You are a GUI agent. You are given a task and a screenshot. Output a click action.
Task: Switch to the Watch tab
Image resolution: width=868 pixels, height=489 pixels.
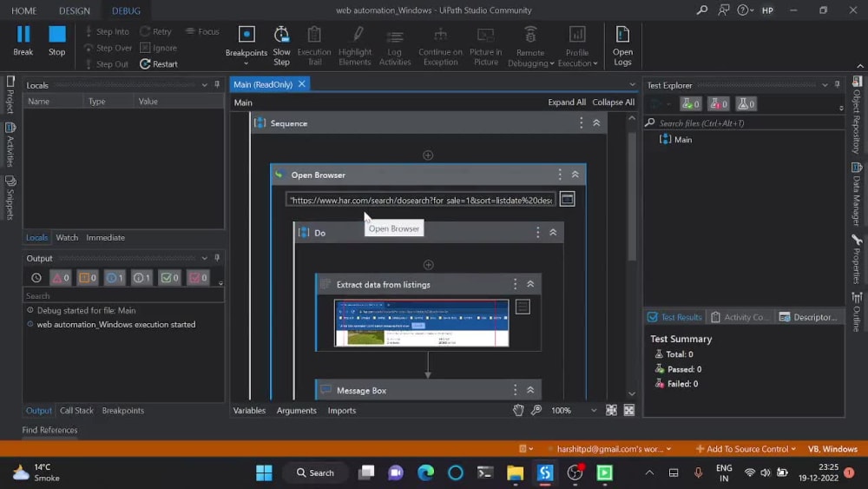coord(67,238)
